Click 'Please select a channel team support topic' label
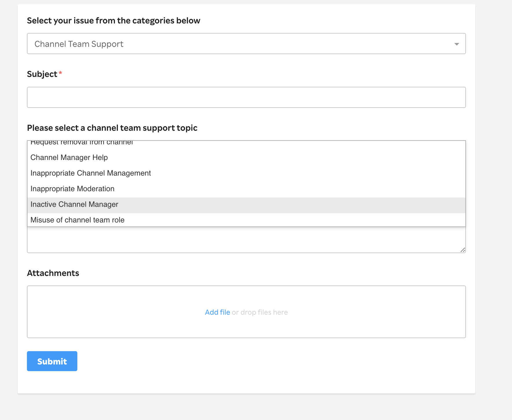Screen dimensions: 512x420 point(112,128)
